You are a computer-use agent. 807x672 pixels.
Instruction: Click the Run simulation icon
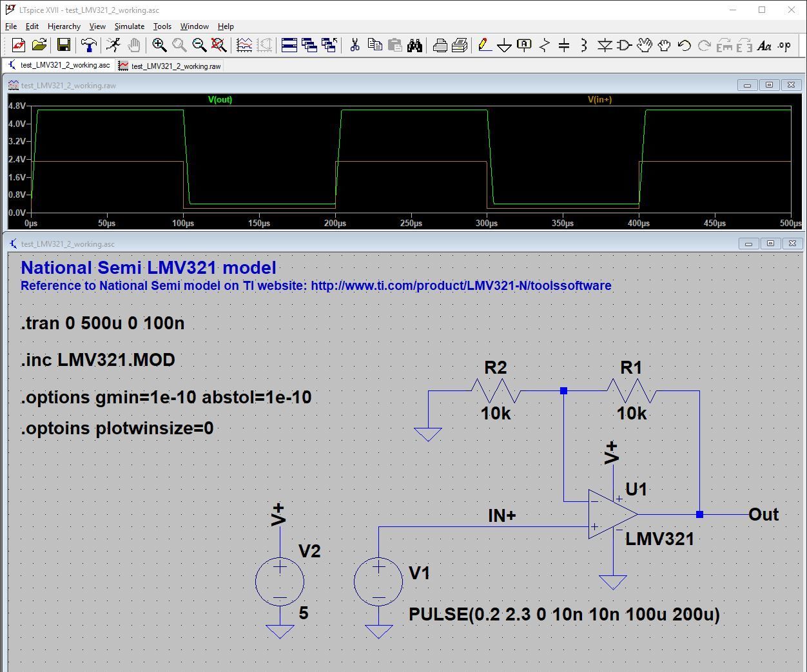click(x=113, y=45)
